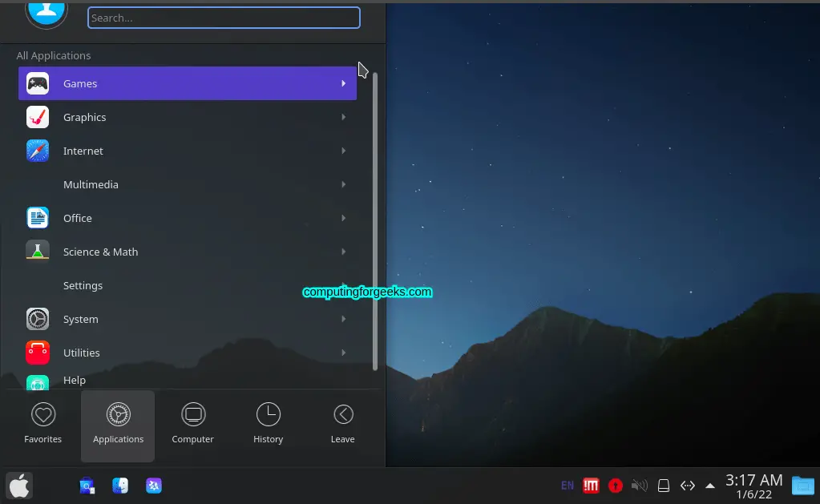Switch to the History tab
Screen dimensions: 820x504
tap(268, 425)
